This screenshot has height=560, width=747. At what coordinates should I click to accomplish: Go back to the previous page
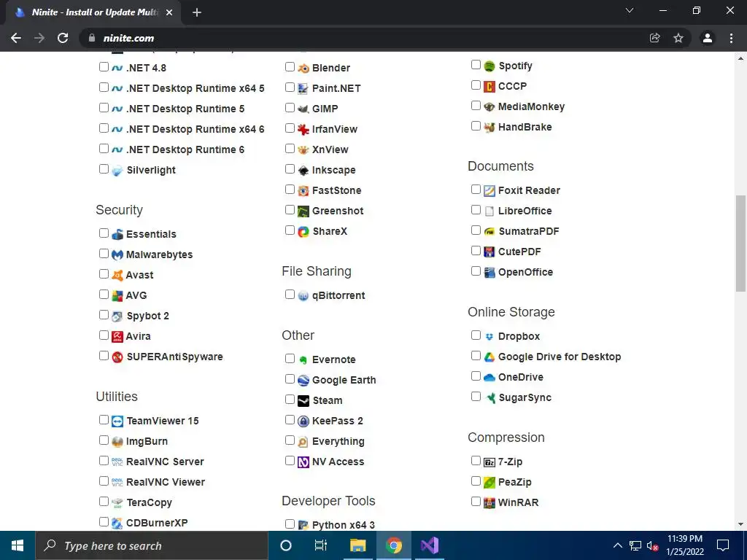(x=16, y=38)
